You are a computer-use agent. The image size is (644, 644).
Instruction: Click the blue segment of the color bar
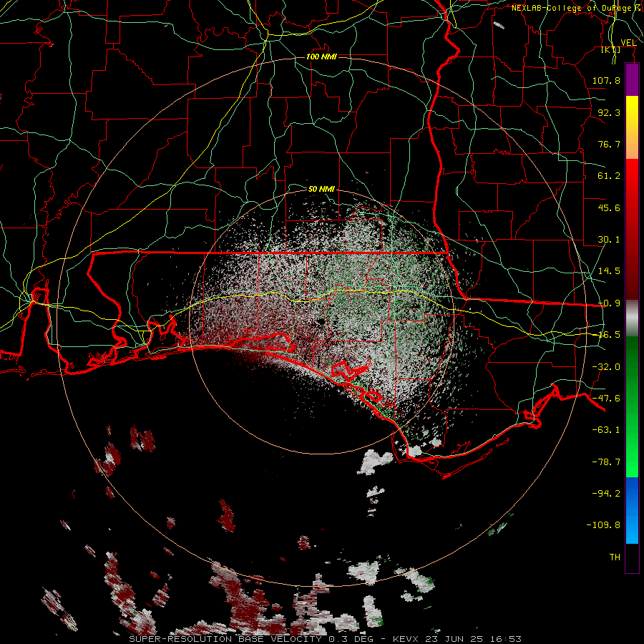click(632, 510)
